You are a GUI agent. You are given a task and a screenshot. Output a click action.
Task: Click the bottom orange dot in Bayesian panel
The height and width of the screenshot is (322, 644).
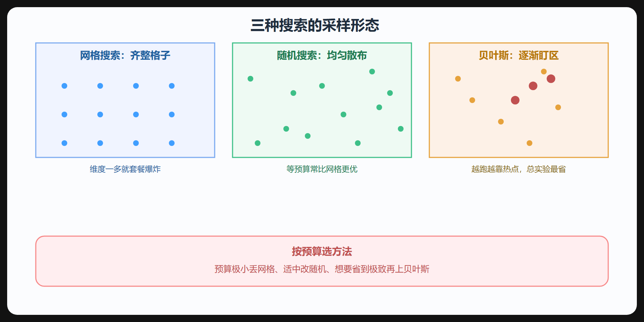pyautogui.click(x=530, y=143)
